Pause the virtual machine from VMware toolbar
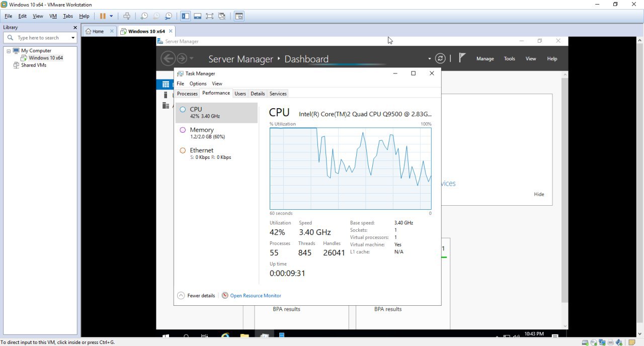644x346 pixels. [103, 16]
